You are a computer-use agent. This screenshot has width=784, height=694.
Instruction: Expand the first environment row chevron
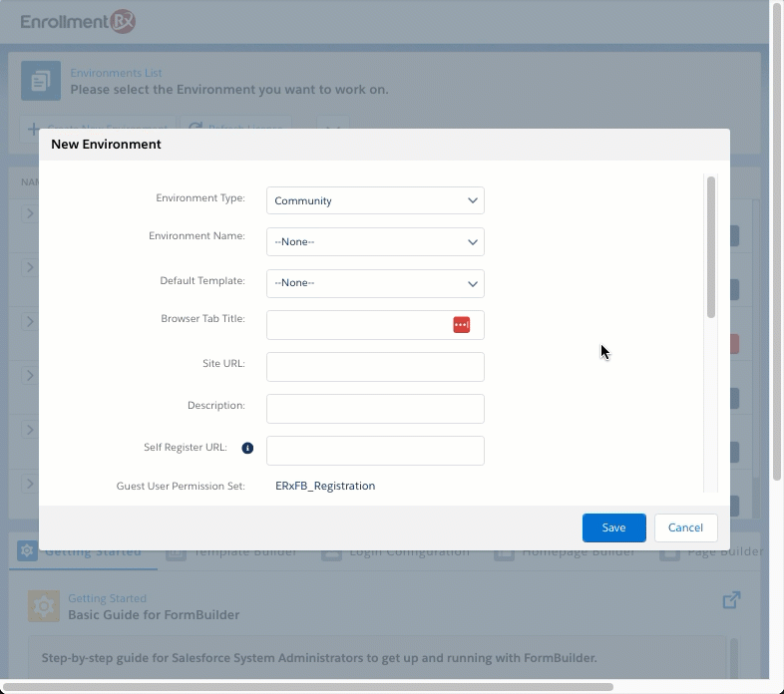tap(30, 213)
